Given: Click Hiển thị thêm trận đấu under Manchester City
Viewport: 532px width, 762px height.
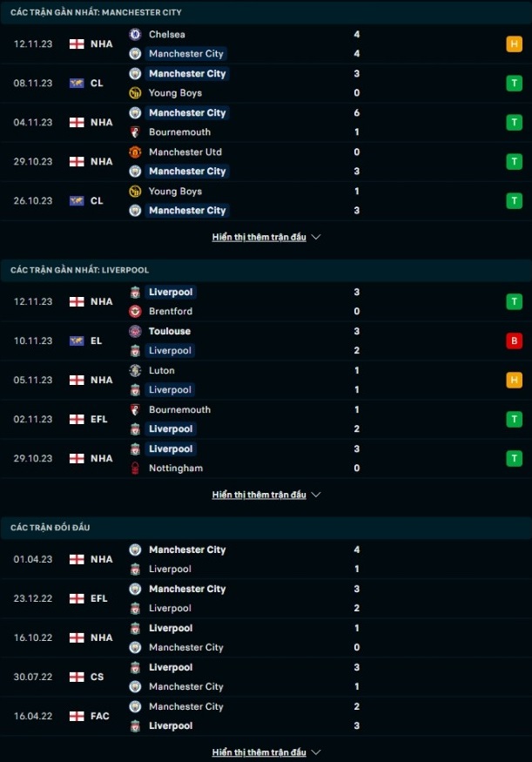Looking at the screenshot, I should (259, 237).
